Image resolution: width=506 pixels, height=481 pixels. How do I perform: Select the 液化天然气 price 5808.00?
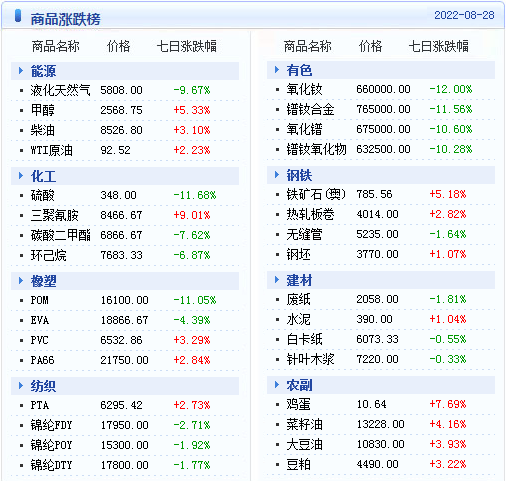click(121, 90)
